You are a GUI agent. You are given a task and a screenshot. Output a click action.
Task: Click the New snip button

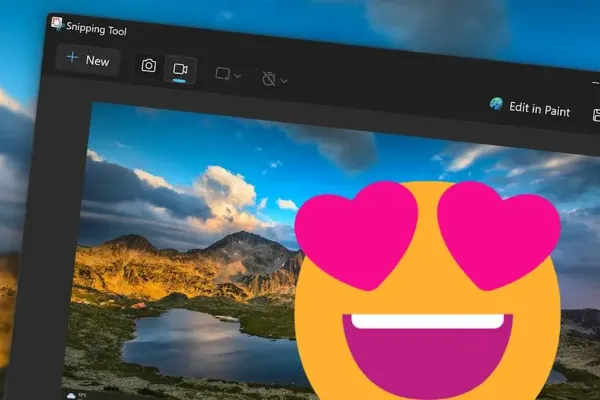(x=88, y=60)
